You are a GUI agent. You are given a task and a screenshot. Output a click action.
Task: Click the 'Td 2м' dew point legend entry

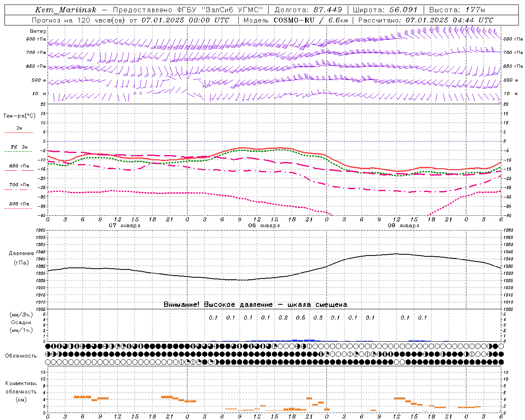tap(19, 147)
